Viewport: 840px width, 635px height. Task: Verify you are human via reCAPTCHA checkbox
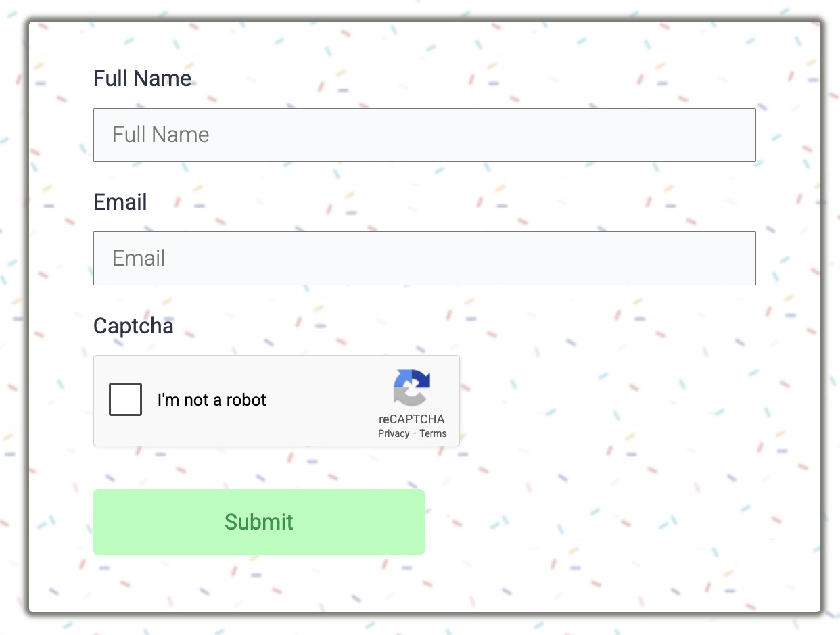tap(126, 400)
